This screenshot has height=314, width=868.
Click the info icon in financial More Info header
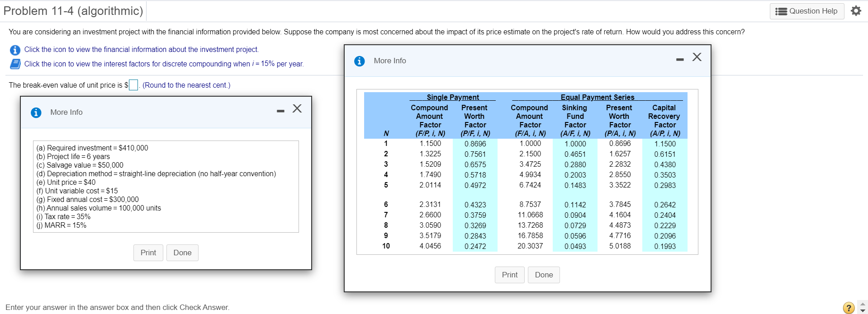(36, 112)
